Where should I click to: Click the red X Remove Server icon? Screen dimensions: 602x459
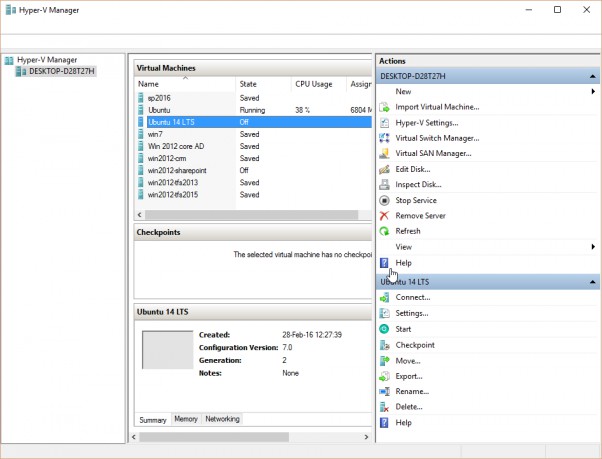point(384,216)
